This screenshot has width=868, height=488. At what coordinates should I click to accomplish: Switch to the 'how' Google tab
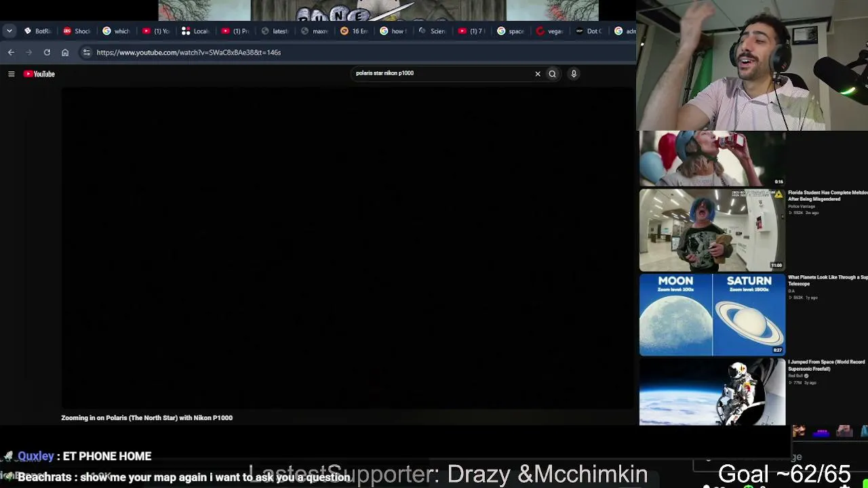[x=394, y=31]
